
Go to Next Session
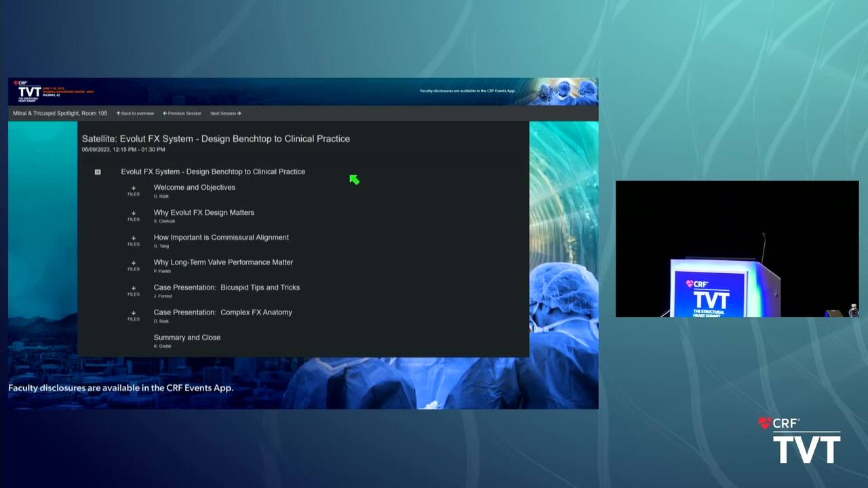click(226, 113)
